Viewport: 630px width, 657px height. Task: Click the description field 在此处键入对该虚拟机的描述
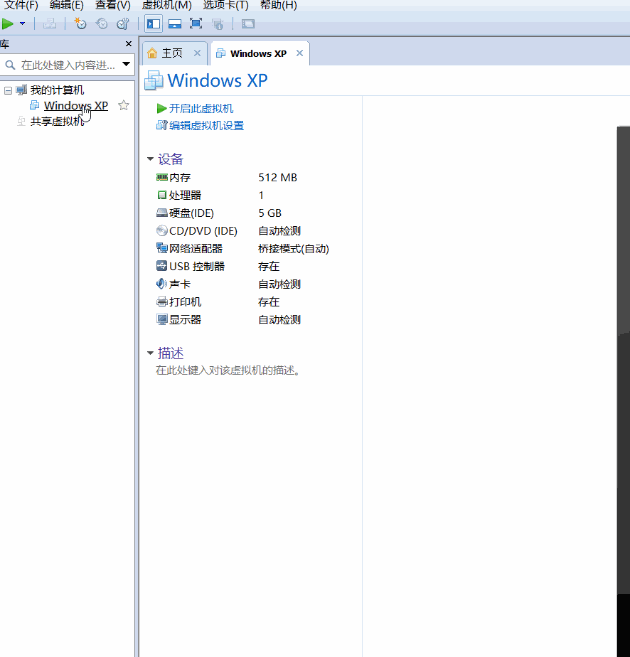(228, 370)
